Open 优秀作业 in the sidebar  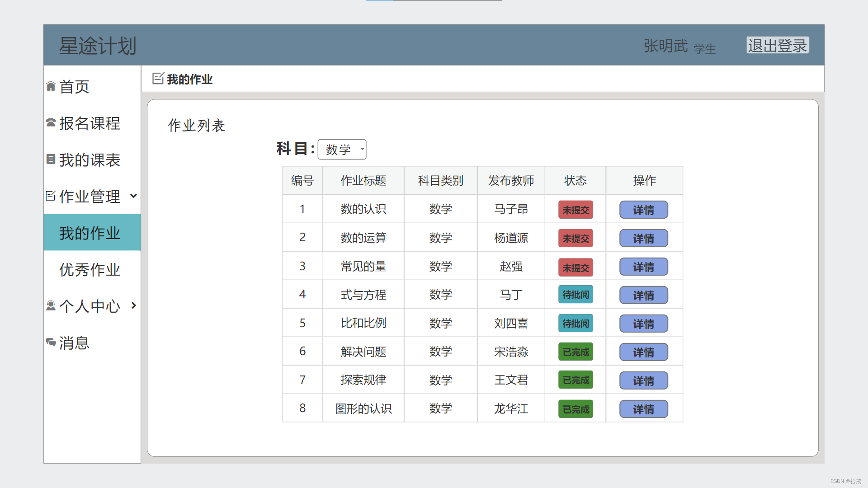(x=90, y=270)
